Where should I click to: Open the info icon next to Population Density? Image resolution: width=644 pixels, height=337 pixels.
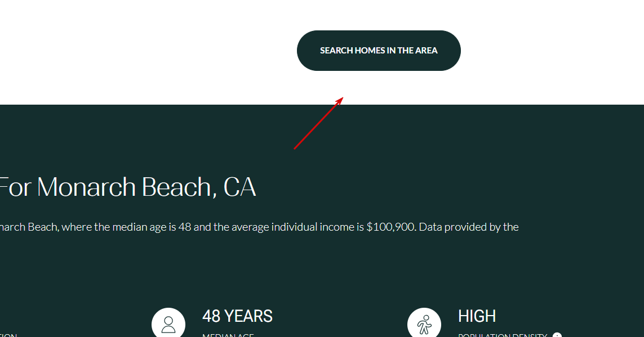click(557, 335)
